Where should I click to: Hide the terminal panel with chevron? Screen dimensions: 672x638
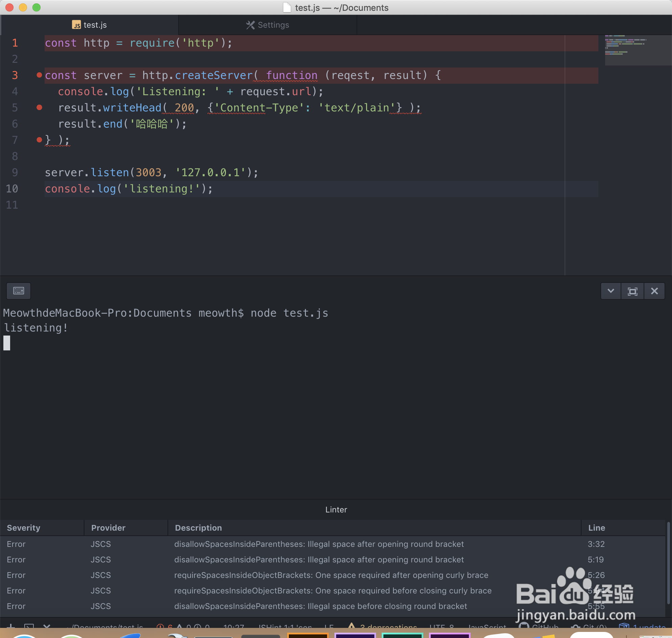point(611,291)
